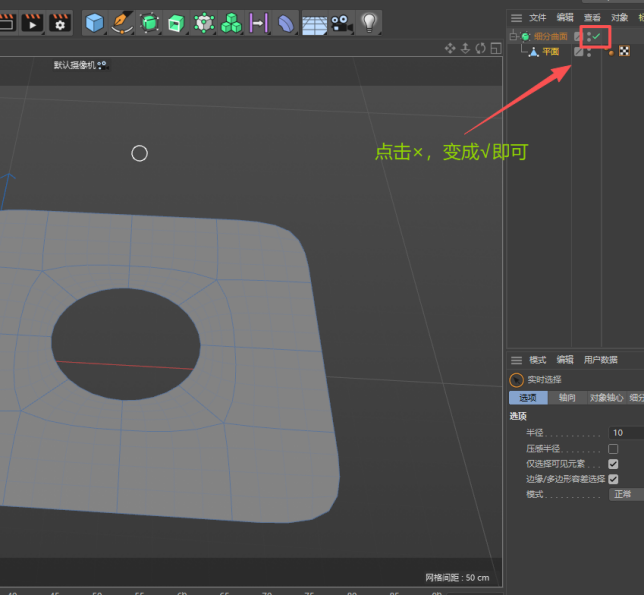The height and width of the screenshot is (595, 644).
Task: Uncheck 仅选择可见元素 checkbox
Action: (x=613, y=464)
